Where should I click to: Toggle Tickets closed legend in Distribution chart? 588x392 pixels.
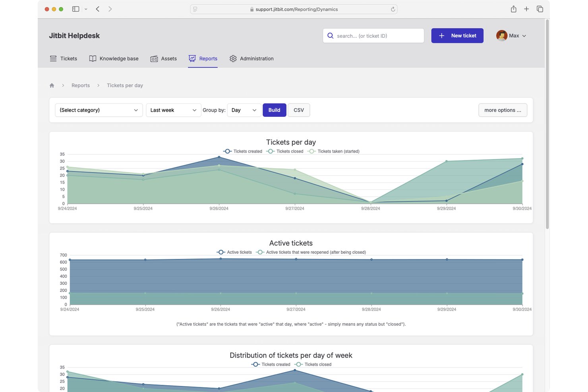point(313,364)
